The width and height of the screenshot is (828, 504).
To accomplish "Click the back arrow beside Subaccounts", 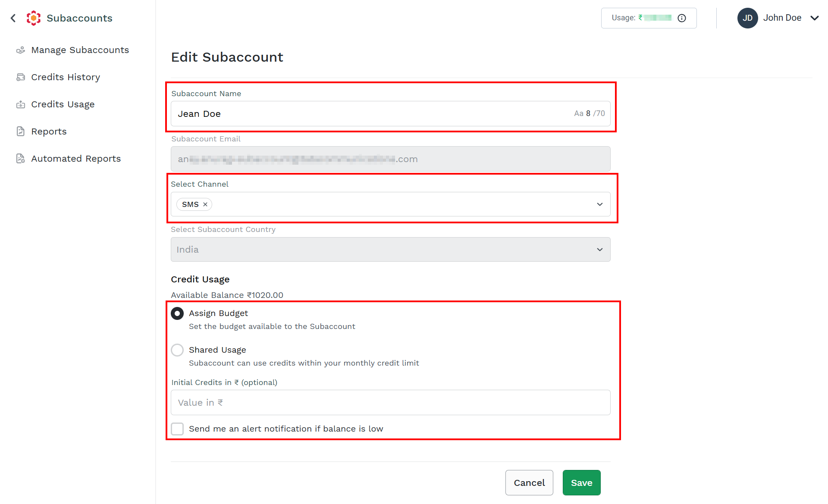I will point(13,18).
